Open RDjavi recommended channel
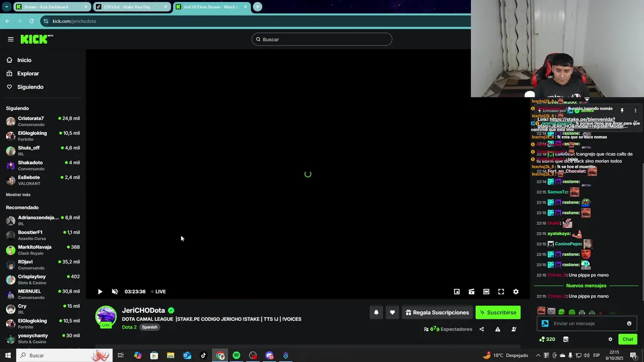The width and height of the screenshot is (644, 362). click(43, 264)
